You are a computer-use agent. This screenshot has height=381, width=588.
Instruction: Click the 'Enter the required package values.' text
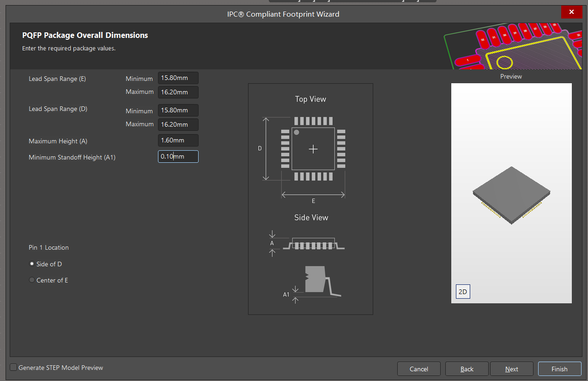point(69,48)
